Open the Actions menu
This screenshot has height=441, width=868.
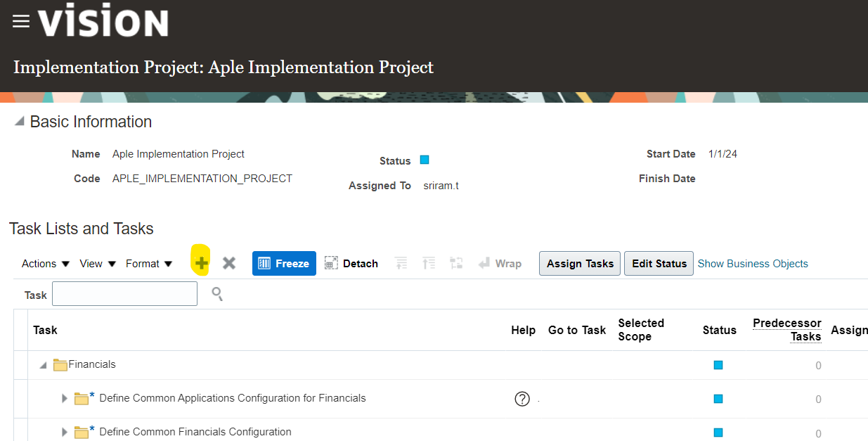point(46,263)
